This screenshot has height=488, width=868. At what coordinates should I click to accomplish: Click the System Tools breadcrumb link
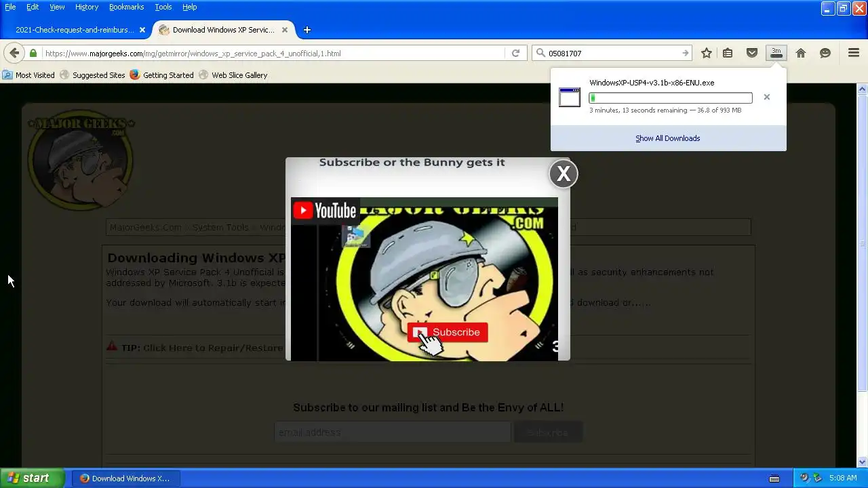click(x=220, y=227)
